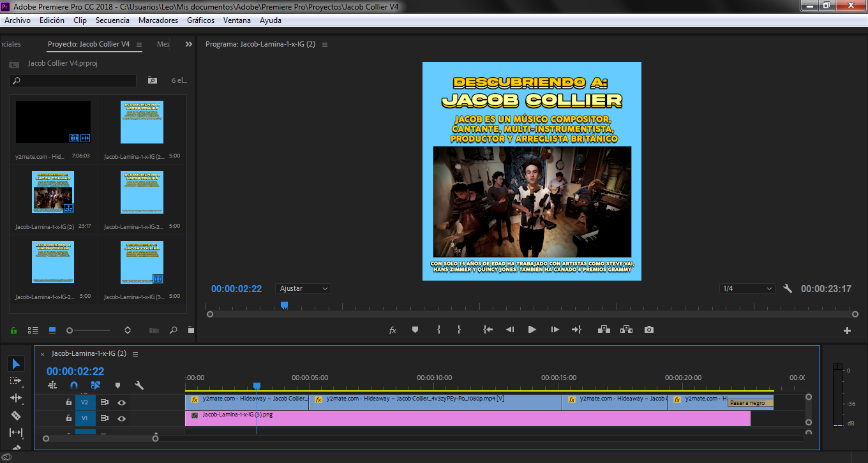The image size is (868, 463).
Task: Open button editor plus icon
Action: click(848, 330)
